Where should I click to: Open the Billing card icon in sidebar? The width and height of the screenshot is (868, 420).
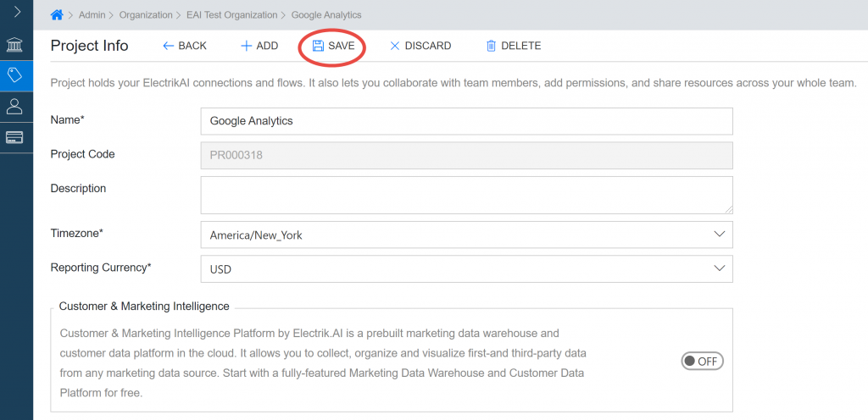15,137
